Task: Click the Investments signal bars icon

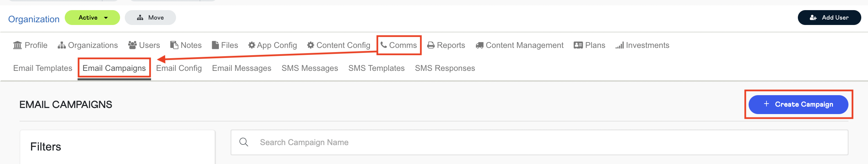Action: click(619, 45)
